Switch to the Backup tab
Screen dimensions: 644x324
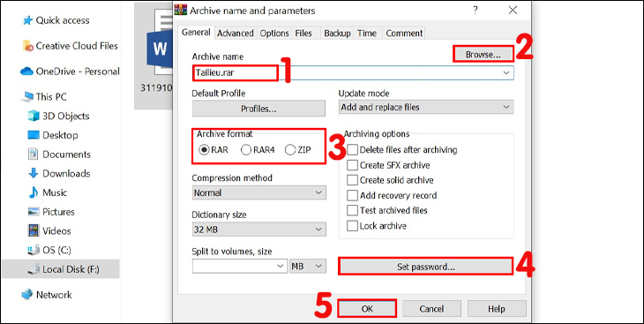337,34
